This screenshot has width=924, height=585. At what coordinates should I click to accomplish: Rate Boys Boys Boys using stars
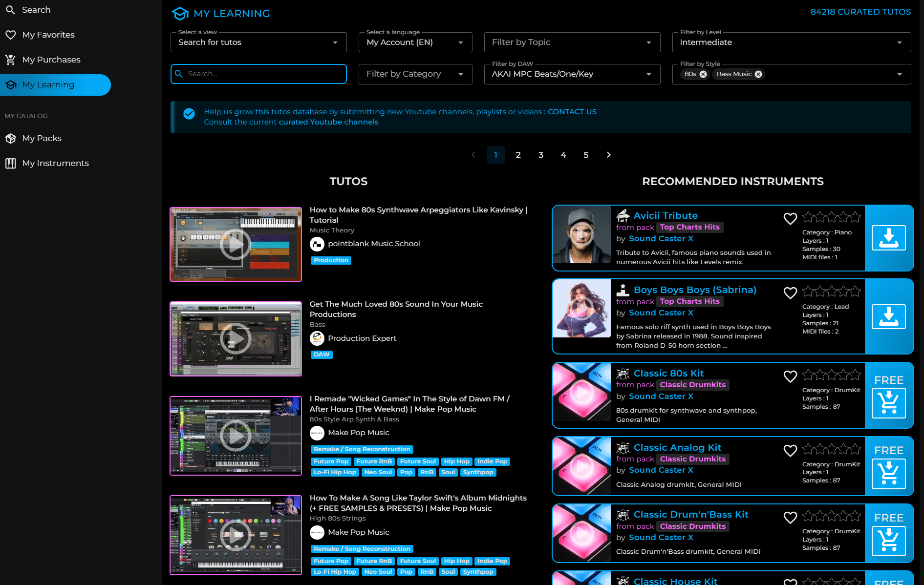click(832, 292)
